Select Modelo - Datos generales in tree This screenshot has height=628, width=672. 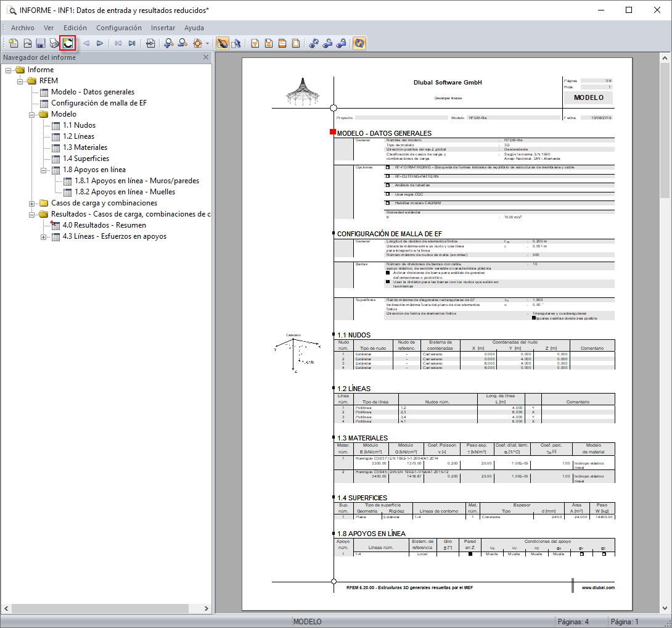[x=92, y=92]
